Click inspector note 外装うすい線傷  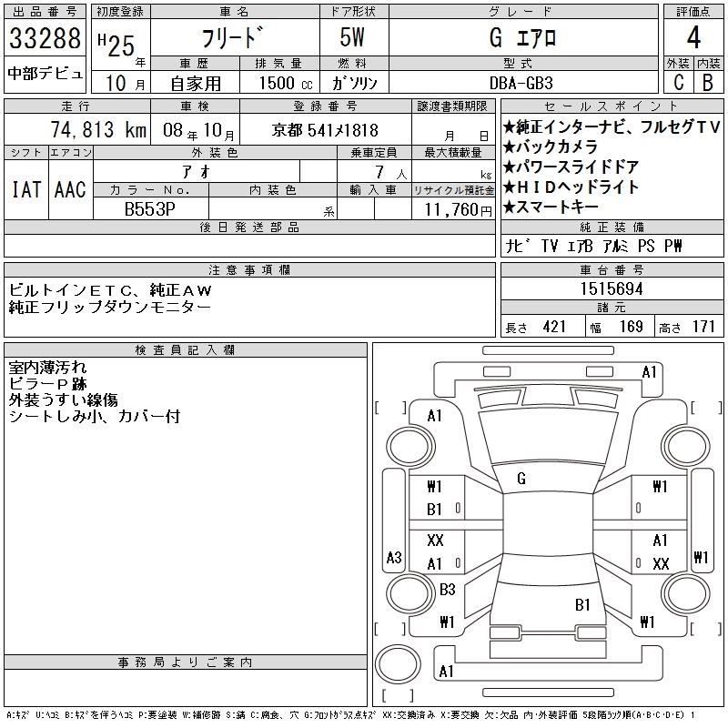(x=63, y=400)
